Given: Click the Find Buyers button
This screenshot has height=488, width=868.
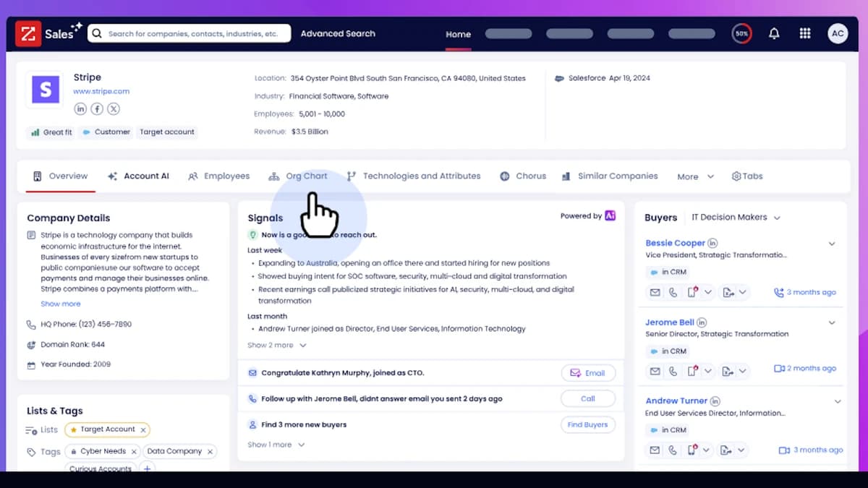Looking at the screenshot, I should pos(587,424).
